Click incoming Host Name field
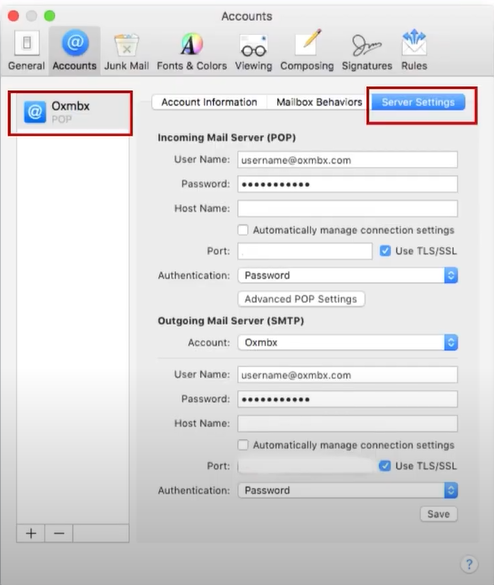This screenshot has height=585, width=494. pos(347,209)
